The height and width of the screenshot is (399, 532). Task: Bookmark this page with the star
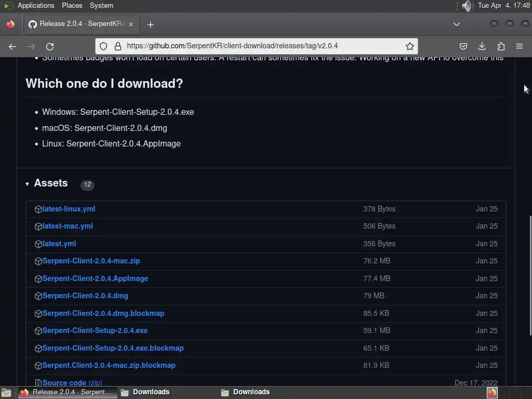[410, 46]
